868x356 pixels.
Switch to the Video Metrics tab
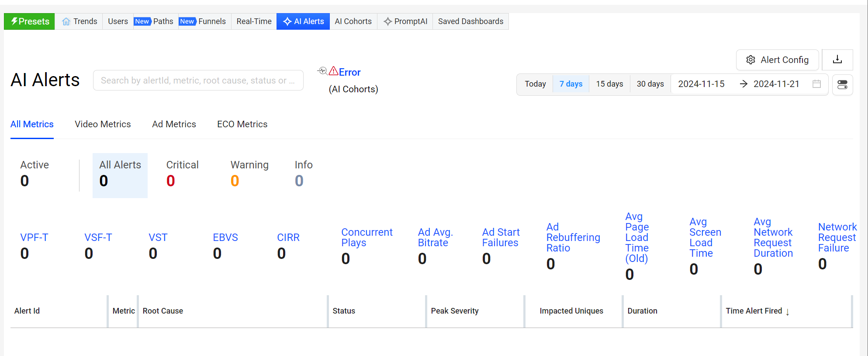[103, 124]
